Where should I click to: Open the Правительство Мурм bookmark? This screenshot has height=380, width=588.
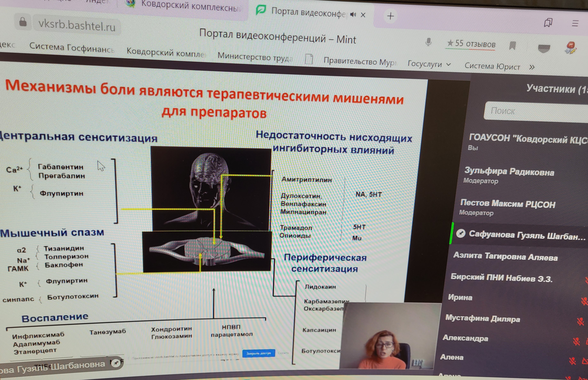[x=360, y=61]
